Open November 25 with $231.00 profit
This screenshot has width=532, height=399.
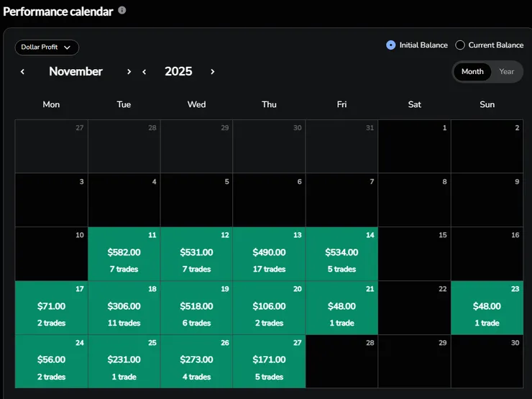[124, 361]
